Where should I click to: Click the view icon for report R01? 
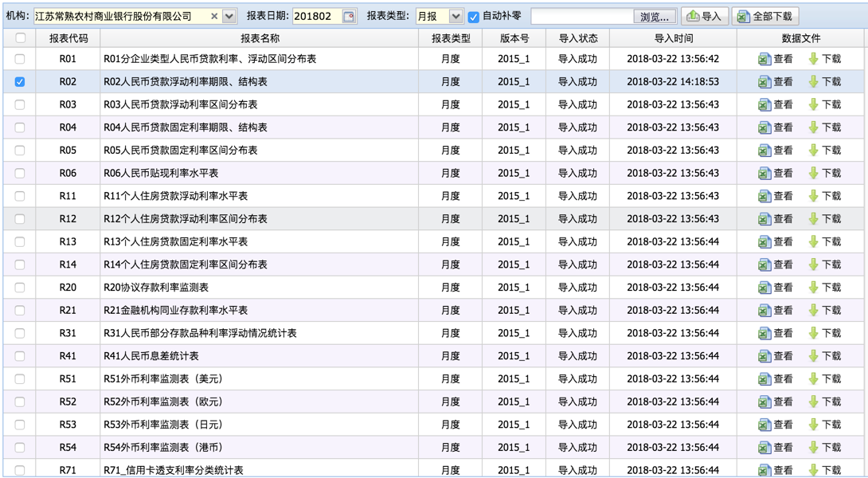point(764,59)
